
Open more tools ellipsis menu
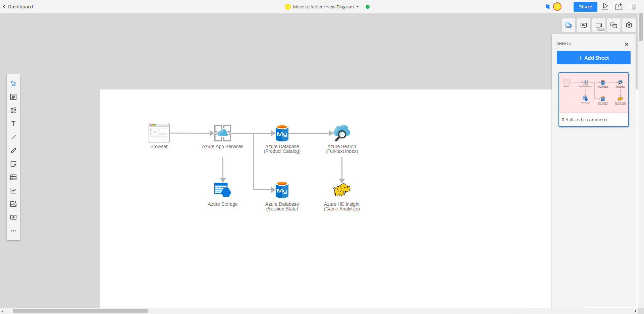click(x=13, y=231)
